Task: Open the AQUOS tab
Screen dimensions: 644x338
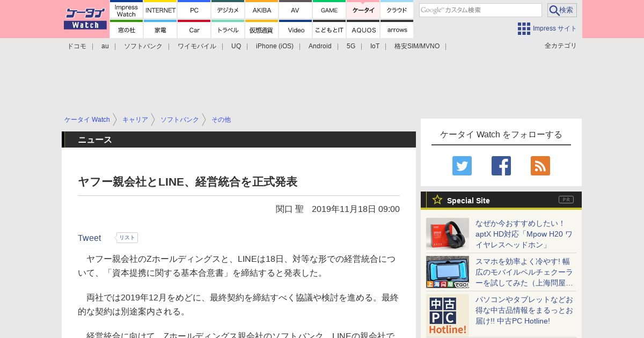Action: (x=363, y=30)
